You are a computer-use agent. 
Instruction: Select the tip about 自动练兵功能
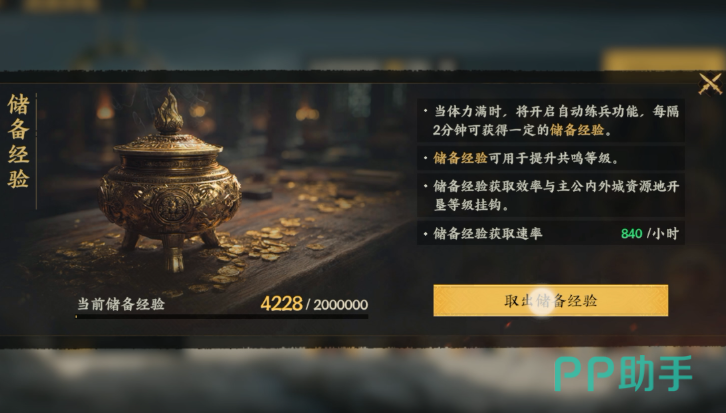(x=551, y=120)
